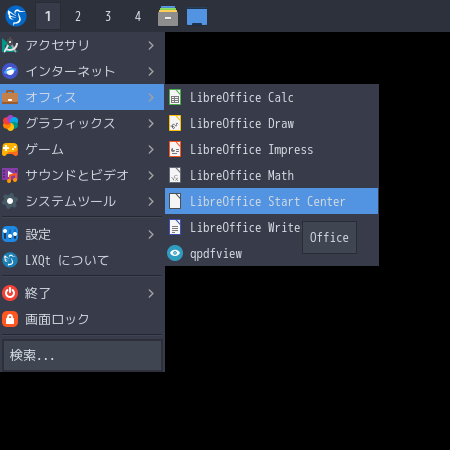Launch LibreOffice Writer
This screenshot has height=450, width=450.
272,227
